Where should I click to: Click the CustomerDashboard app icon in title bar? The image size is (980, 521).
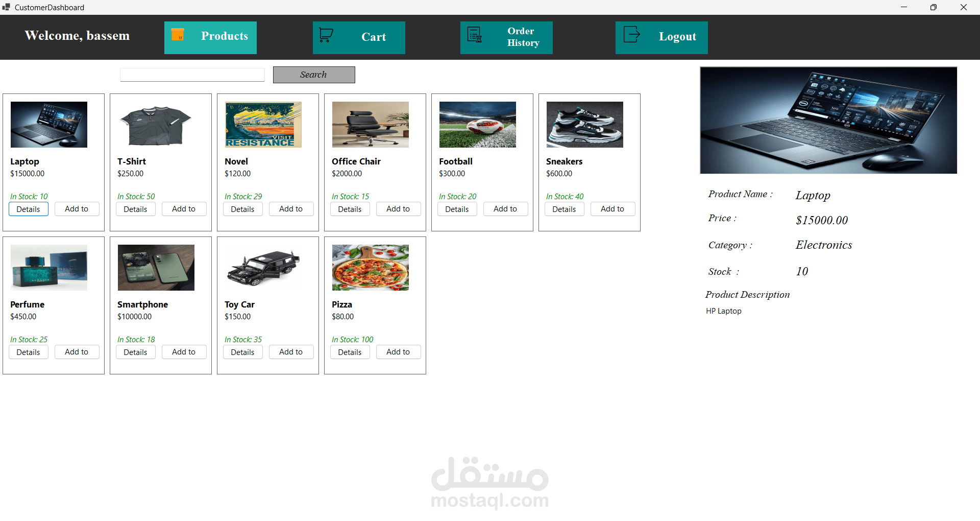(x=6, y=7)
